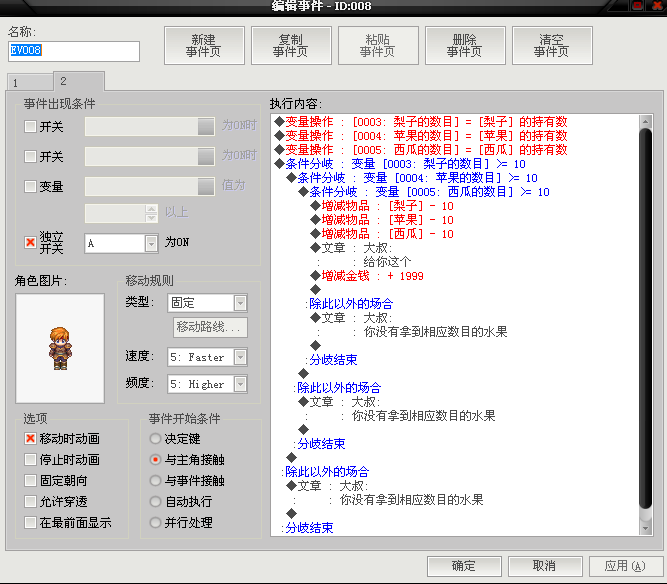This screenshot has height=584, width=667.
Task: Check the 在最前面显示 option
Action: click(x=30, y=522)
